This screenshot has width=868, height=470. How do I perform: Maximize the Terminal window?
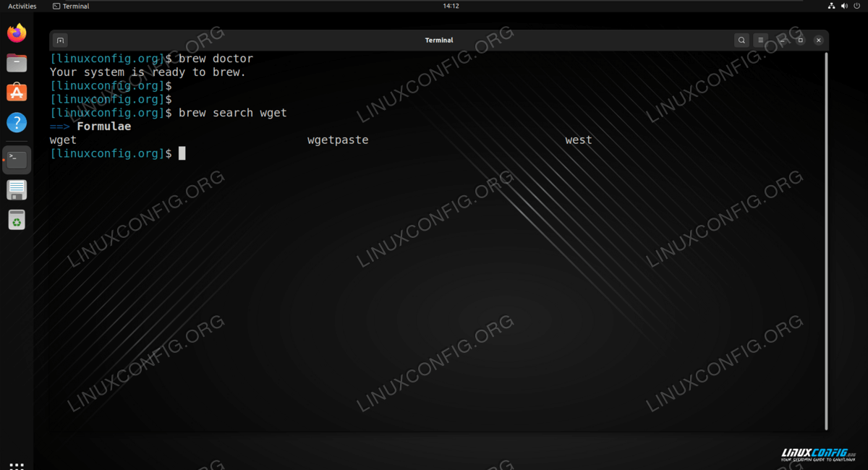click(x=801, y=40)
